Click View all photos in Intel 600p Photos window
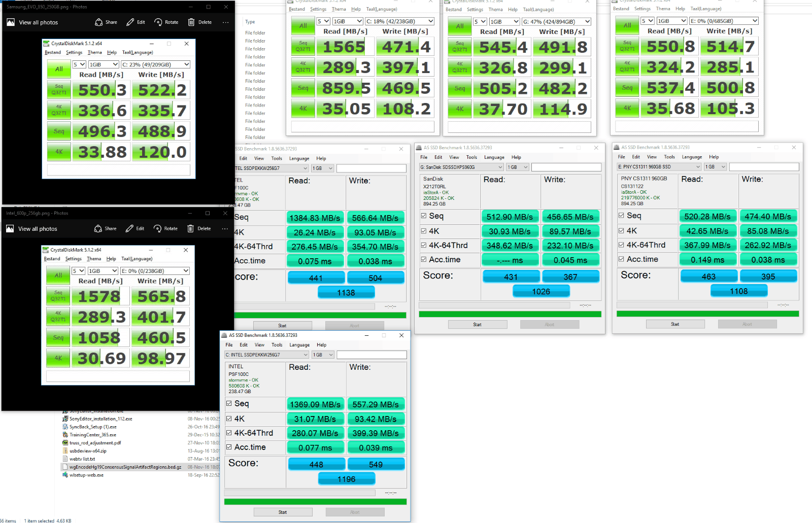 pyautogui.click(x=31, y=229)
